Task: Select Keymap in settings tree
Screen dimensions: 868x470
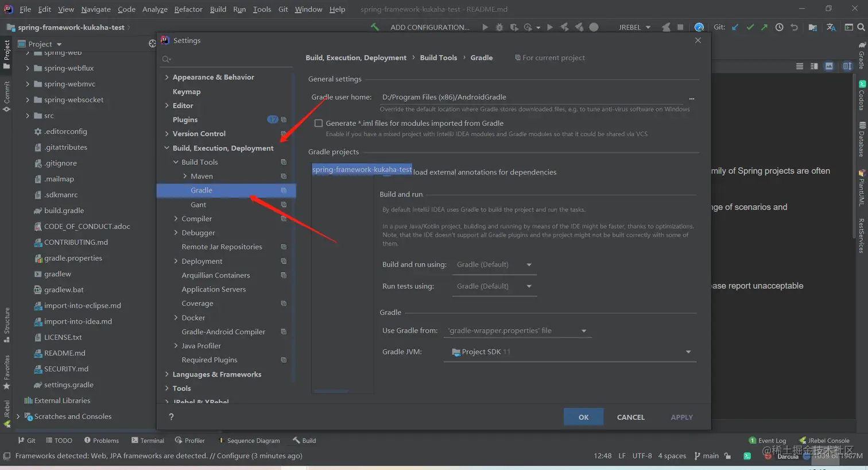Action: click(187, 91)
